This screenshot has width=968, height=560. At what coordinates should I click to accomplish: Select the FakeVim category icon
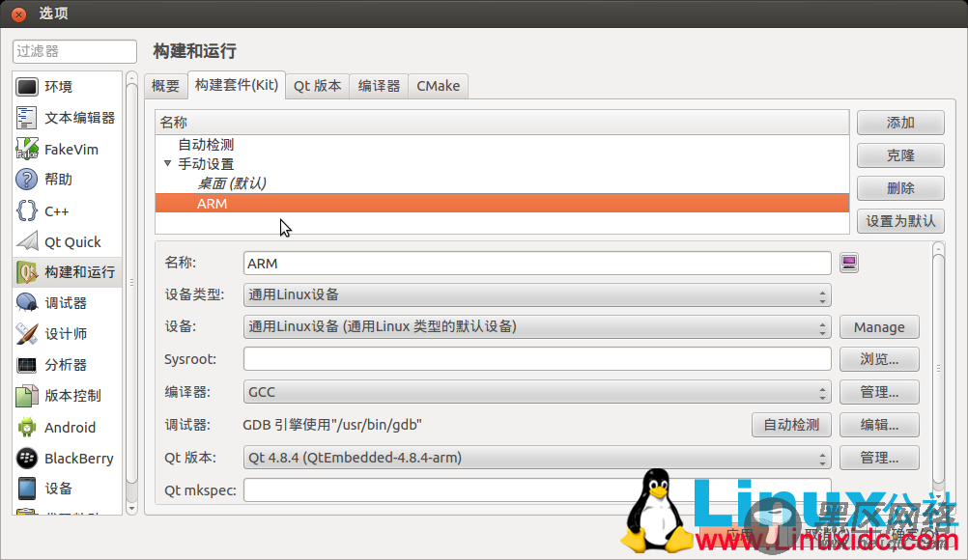[26, 150]
